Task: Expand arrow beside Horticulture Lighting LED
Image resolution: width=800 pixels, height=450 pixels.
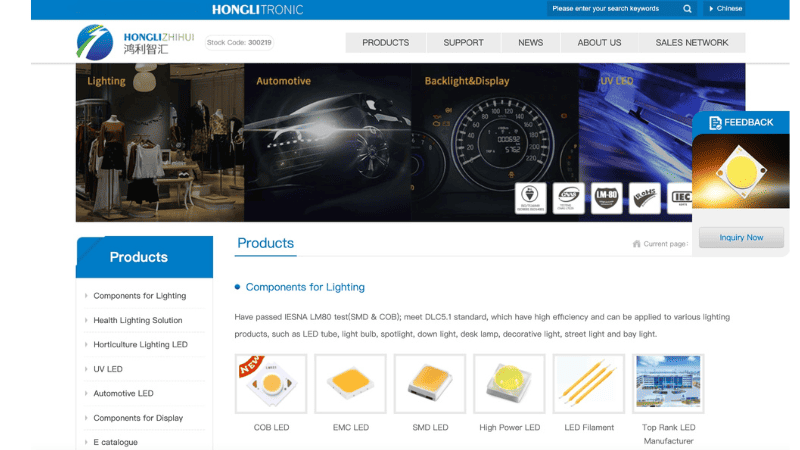Action: pos(86,344)
